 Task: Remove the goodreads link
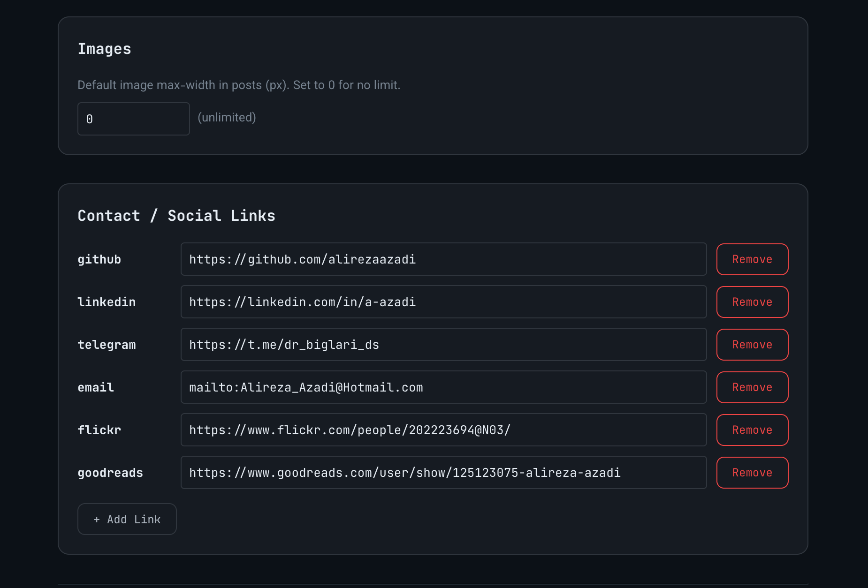[752, 473]
